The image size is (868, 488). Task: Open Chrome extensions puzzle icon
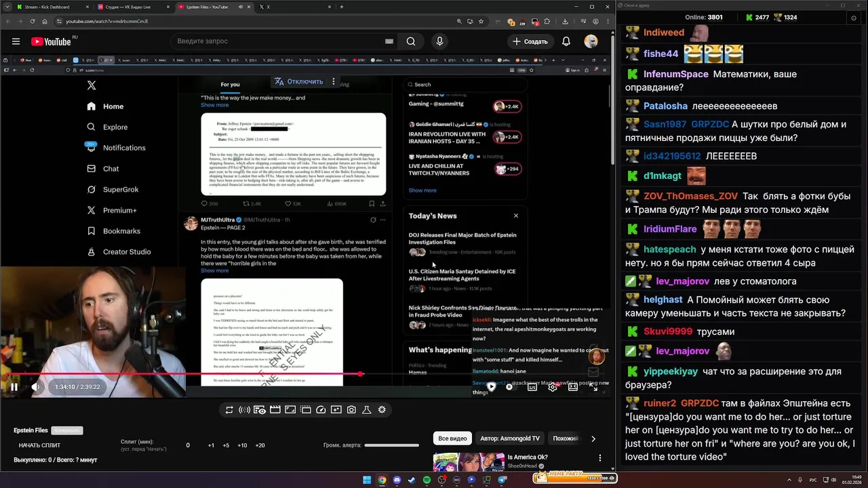[x=547, y=21]
